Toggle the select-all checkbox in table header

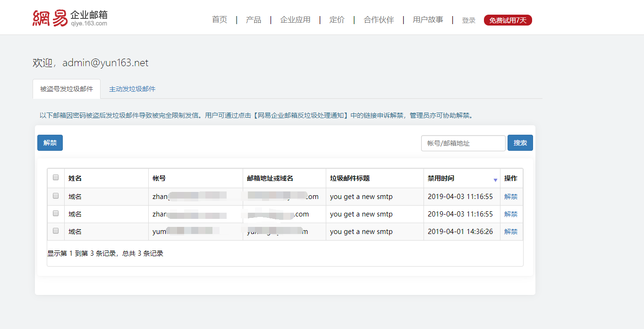point(56,177)
